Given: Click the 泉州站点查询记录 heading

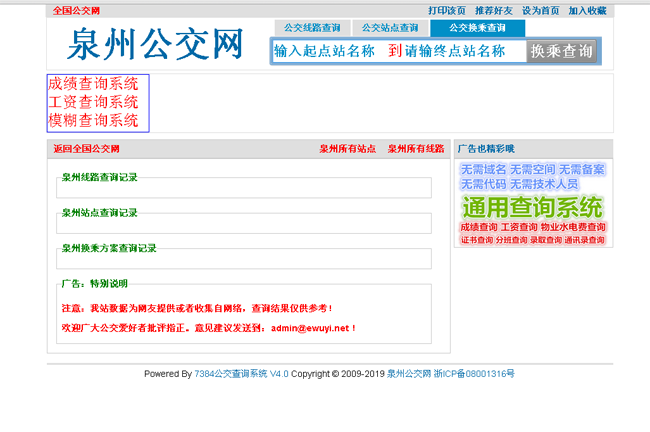Looking at the screenshot, I should point(99,213).
